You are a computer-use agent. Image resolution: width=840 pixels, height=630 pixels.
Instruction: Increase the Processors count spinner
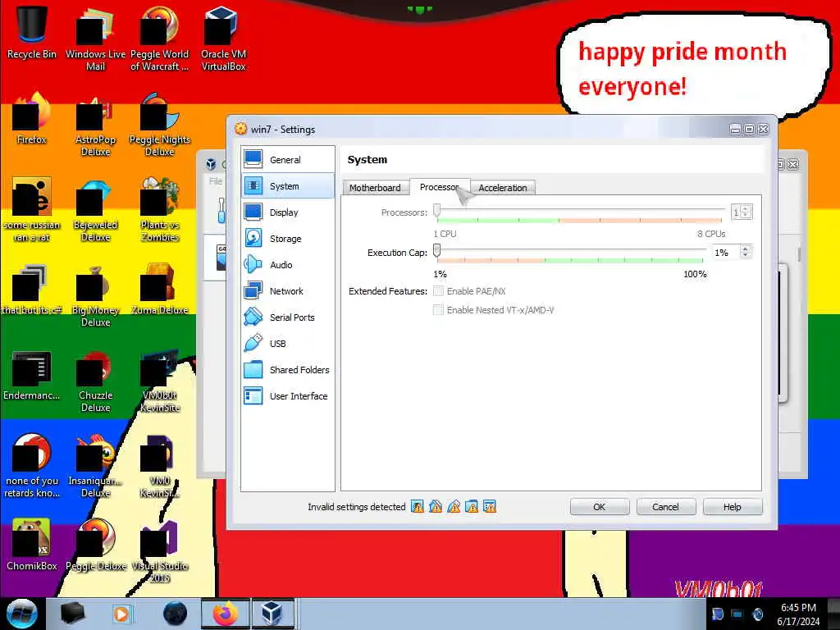pos(746,208)
